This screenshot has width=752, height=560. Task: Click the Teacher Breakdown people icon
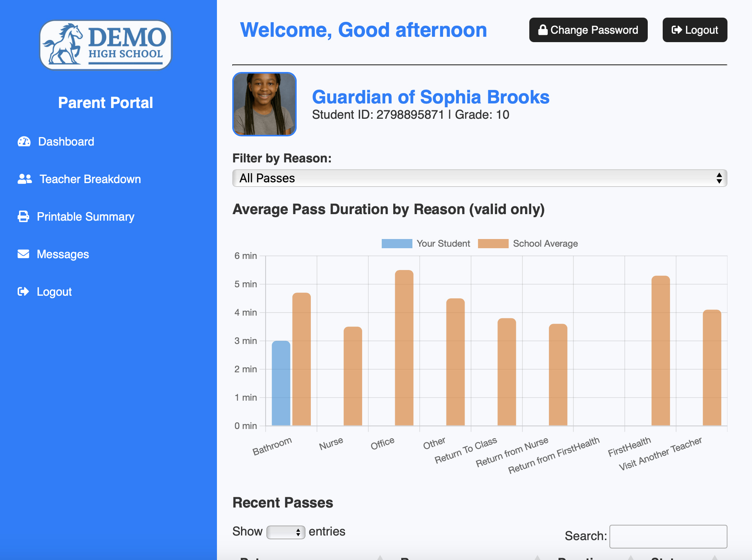24,179
